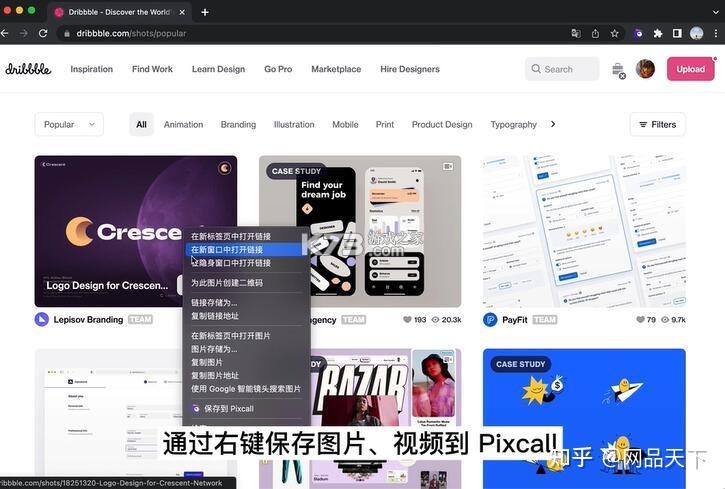Open the Marketplace nav link
725x489 pixels.
[x=336, y=69]
